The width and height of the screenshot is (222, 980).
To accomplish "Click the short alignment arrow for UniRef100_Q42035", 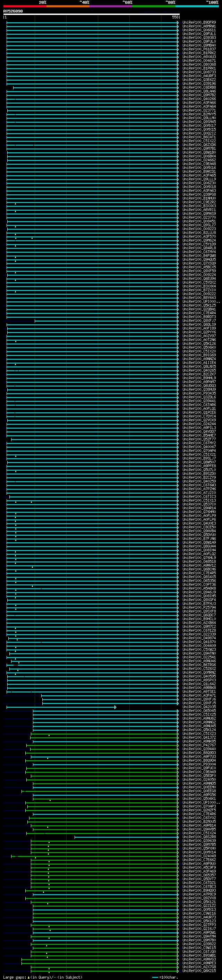I will [61, 707].
